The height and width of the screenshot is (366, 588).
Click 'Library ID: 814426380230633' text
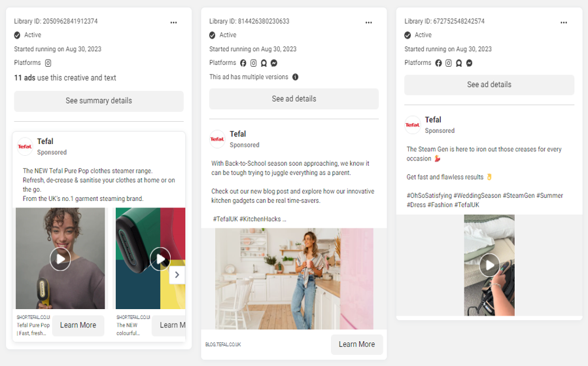click(249, 22)
